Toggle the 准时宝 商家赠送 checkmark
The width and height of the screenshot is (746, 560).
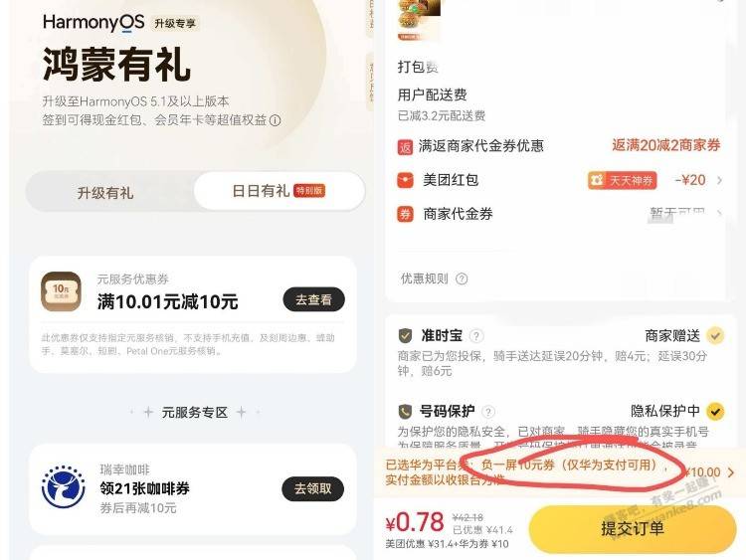[715, 336]
